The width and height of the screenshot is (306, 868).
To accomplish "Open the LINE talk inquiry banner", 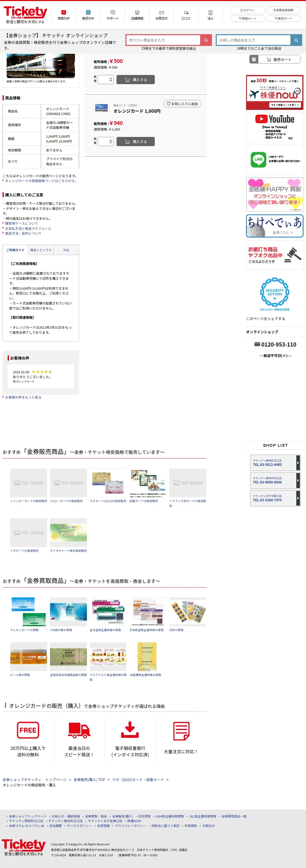I will [275, 160].
